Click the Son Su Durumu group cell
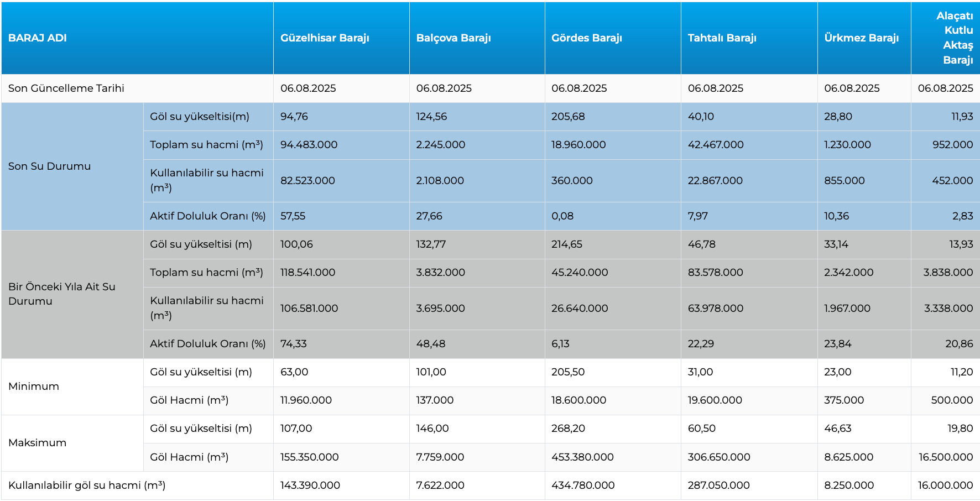This screenshot has width=980, height=501. 50,166
